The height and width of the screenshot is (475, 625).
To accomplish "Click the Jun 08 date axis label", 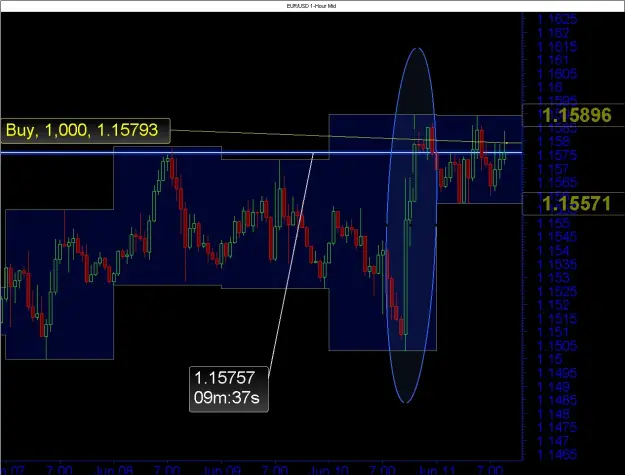I will (114, 470).
